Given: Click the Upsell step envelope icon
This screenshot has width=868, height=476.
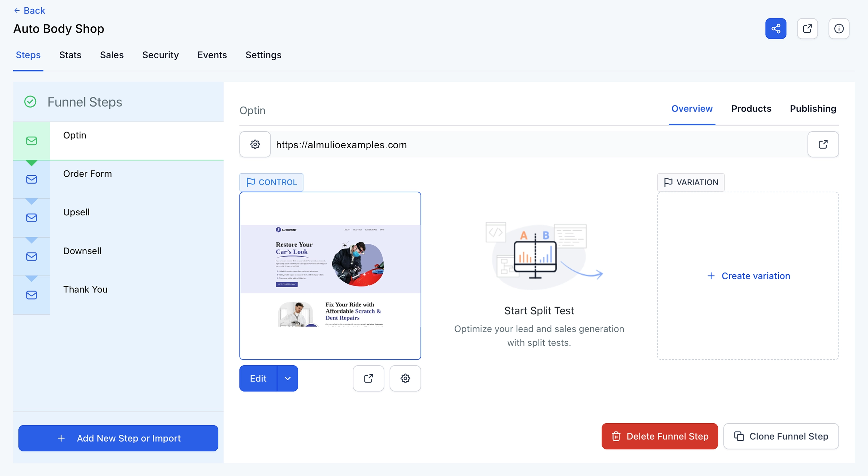Looking at the screenshot, I should pos(32,218).
